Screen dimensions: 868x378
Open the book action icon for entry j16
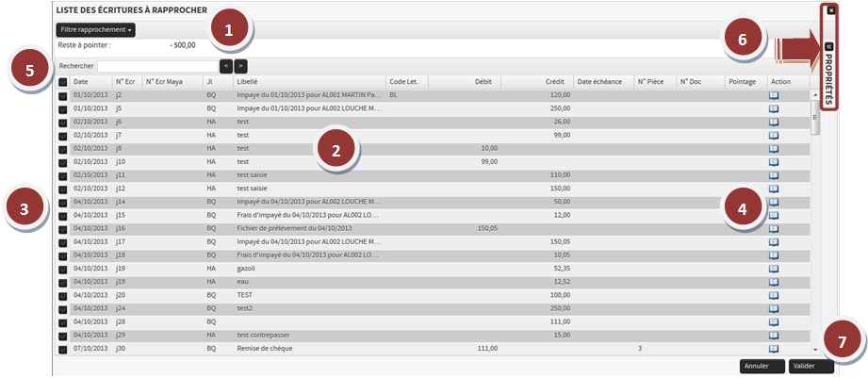(x=774, y=228)
